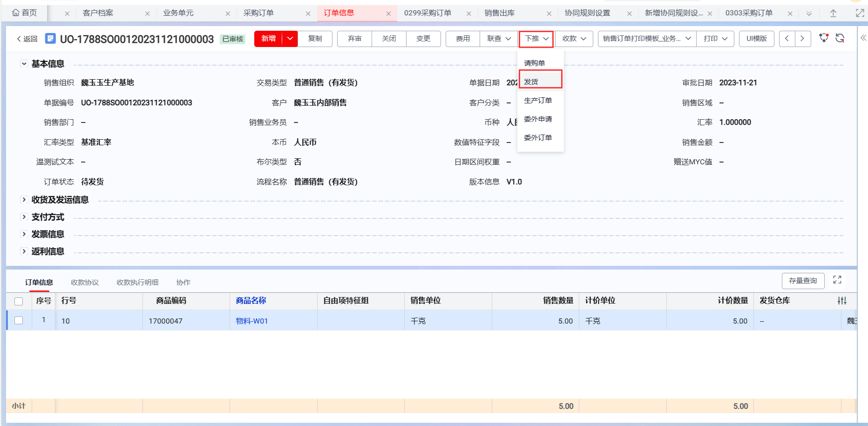Open the relation graph icon on the toolbar
Screen dimensions: 868x426
824,38
